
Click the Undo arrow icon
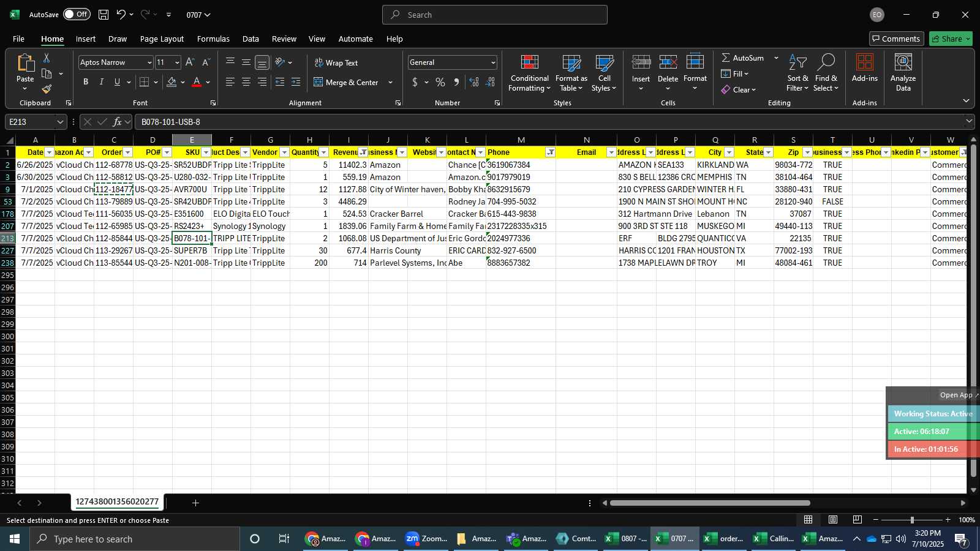click(121, 15)
